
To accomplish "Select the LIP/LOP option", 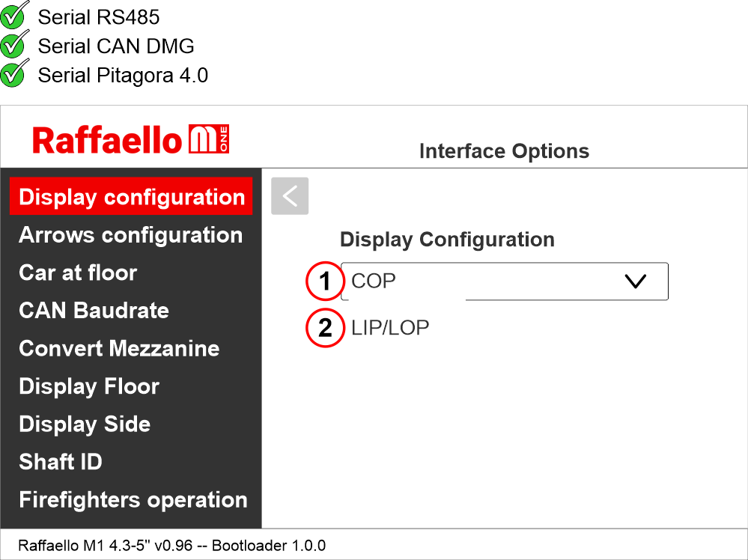I will point(390,328).
